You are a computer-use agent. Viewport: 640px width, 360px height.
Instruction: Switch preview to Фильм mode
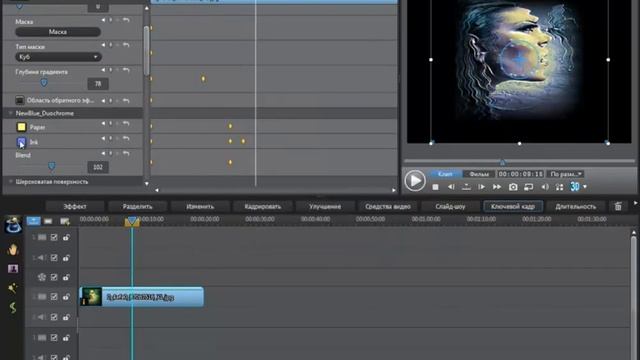click(x=479, y=174)
